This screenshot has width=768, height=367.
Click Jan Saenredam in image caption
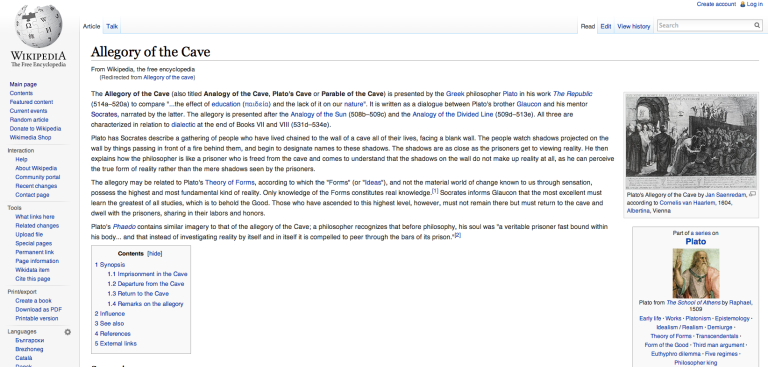tap(726, 195)
